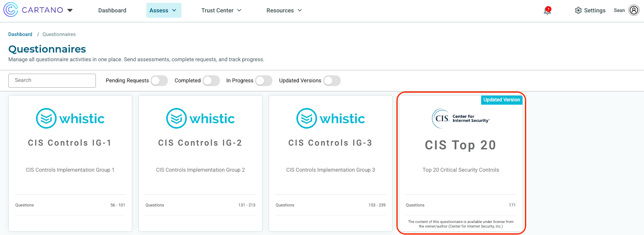Click the Settings gear icon
Screen dimensions: 644x235
tap(578, 10)
